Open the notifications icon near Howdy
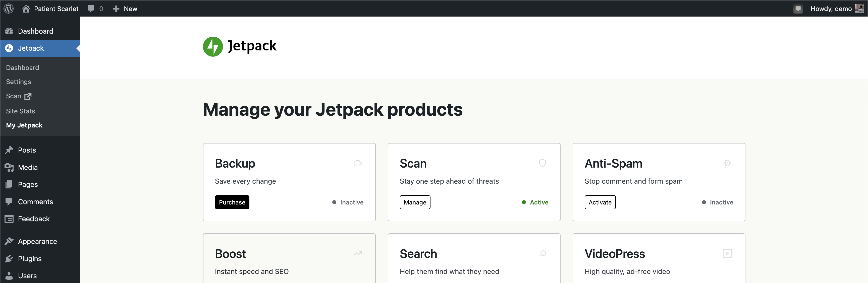Screen dimensions: 868x283 coord(798,9)
